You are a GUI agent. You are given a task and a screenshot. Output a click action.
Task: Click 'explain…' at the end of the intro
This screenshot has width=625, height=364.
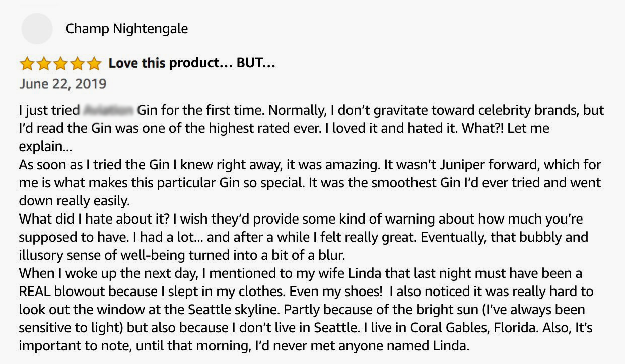point(45,147)
